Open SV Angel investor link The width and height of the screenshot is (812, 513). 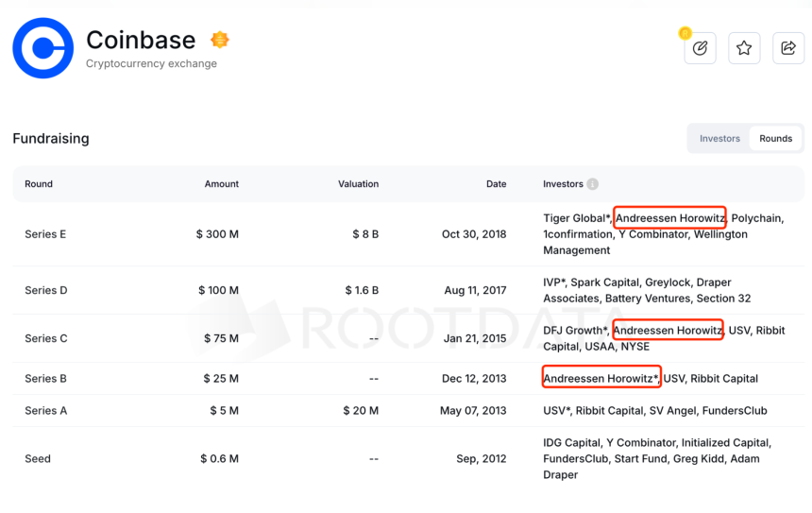672,411
